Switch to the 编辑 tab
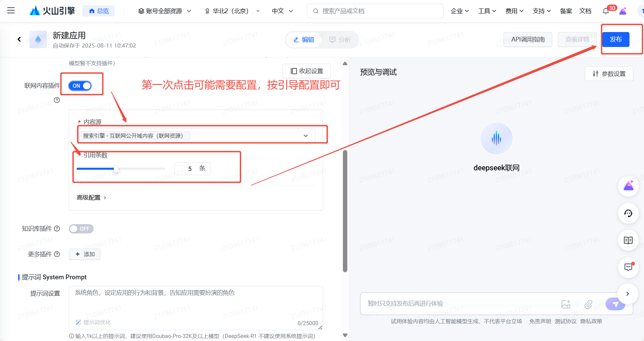Viewport: 644px width, 341px height. click(304, 40)
